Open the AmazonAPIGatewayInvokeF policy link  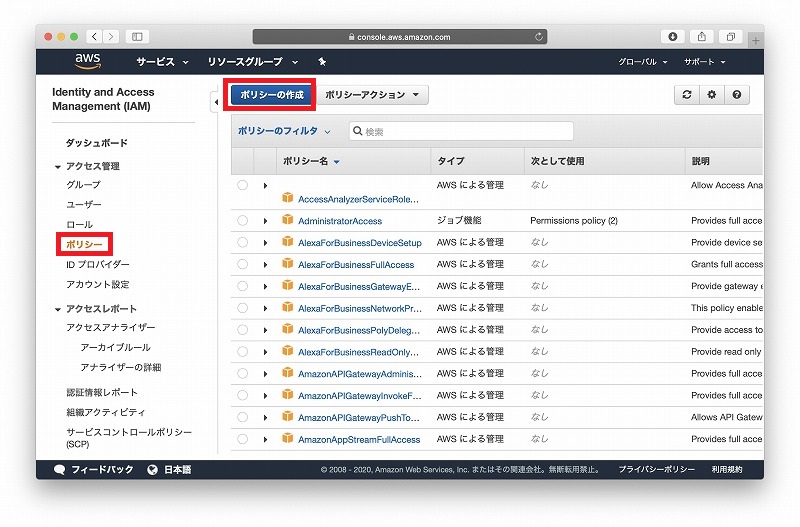360,395
